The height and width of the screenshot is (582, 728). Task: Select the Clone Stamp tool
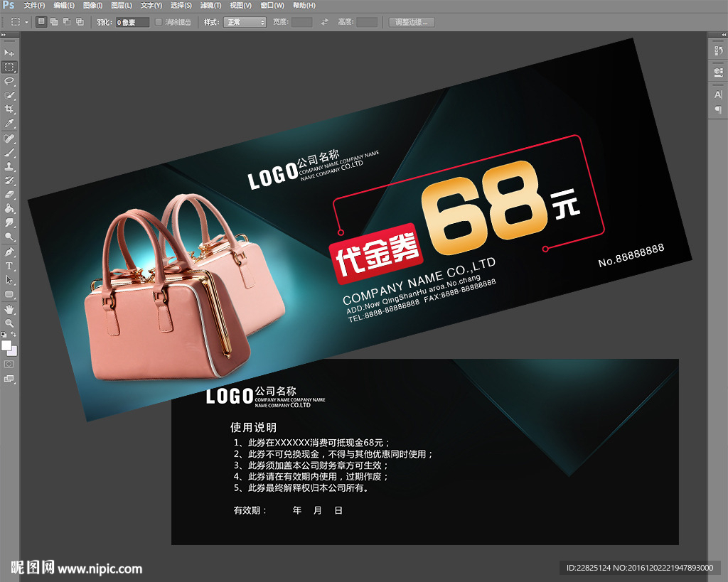(9, 166)
